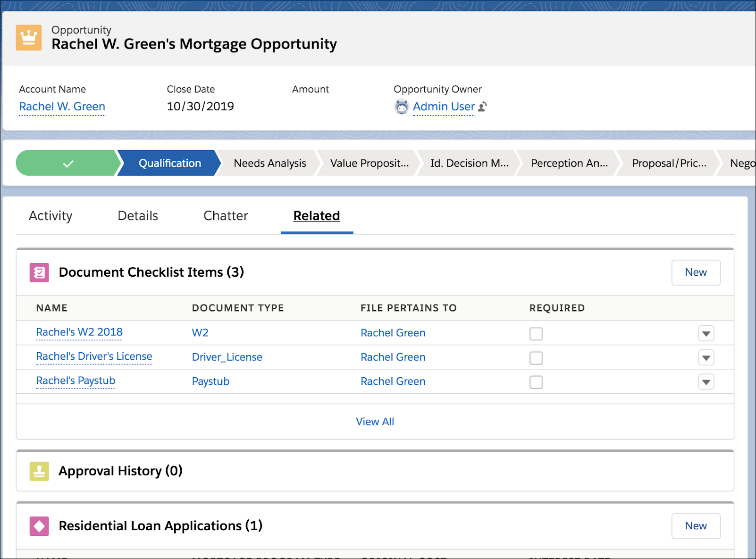The image size is (756, 559).
Task: Open Residential Loan Applications (1) heading
Action: pos(160,526)
